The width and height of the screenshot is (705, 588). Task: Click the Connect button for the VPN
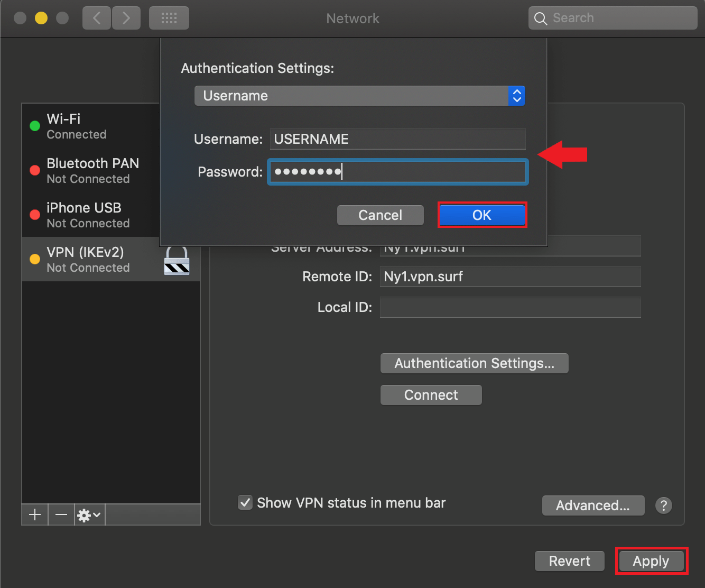coord(431,395)
